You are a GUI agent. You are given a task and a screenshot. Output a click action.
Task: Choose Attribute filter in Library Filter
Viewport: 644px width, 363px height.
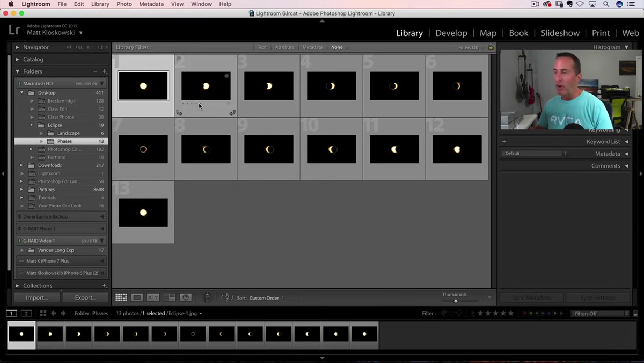(284, 47)
